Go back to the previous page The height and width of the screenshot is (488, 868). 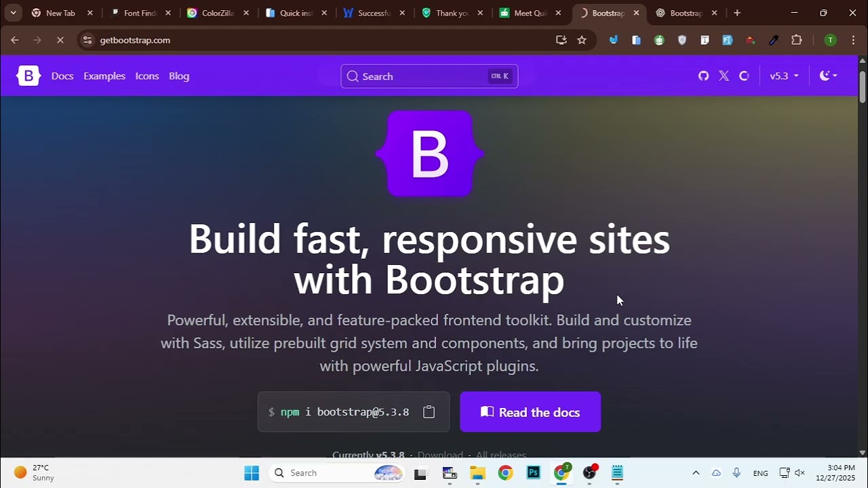click(x=15, y=40)
